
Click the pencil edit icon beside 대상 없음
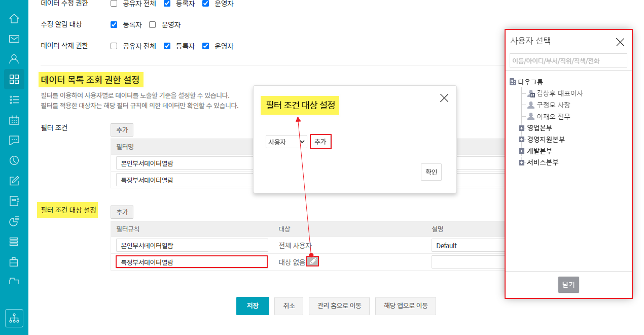pyautogui.click(x=313, y=261)
